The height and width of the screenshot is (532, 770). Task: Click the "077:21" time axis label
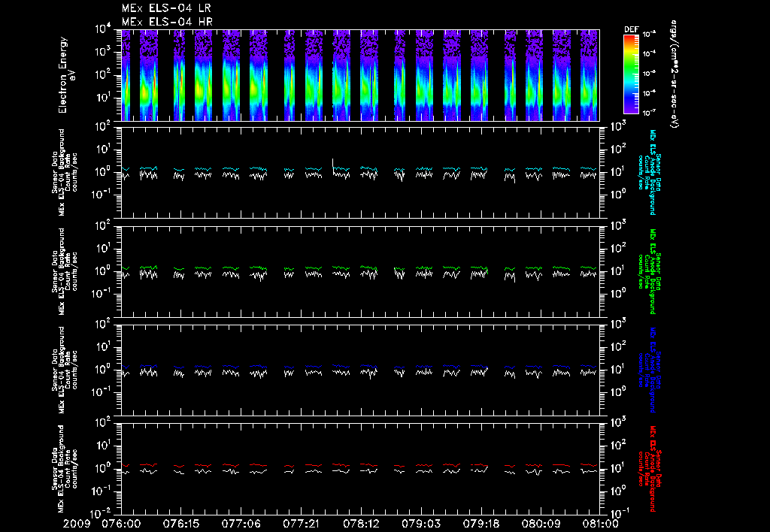(301, 524)
